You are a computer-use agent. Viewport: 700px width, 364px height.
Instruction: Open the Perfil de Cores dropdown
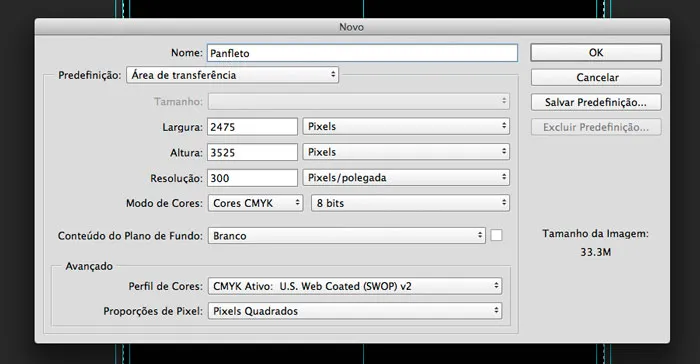pyautogui.click(x=355, y=286)
